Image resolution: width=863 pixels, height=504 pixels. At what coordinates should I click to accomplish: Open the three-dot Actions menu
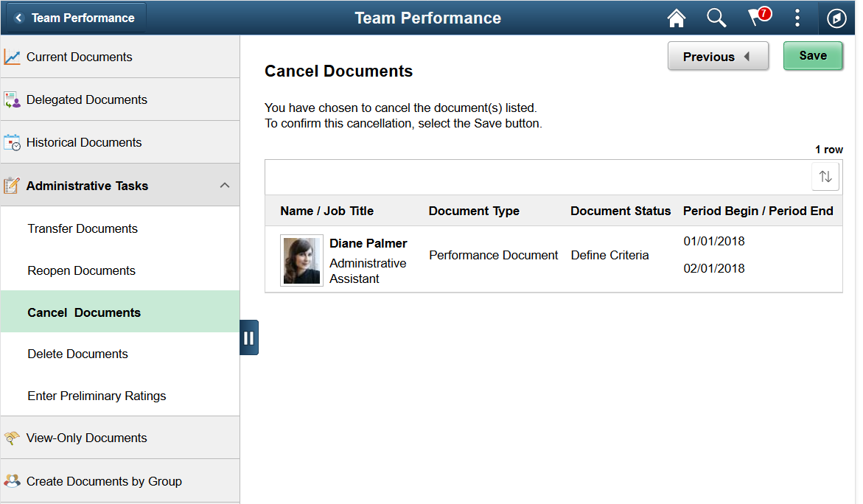(797, 18)
